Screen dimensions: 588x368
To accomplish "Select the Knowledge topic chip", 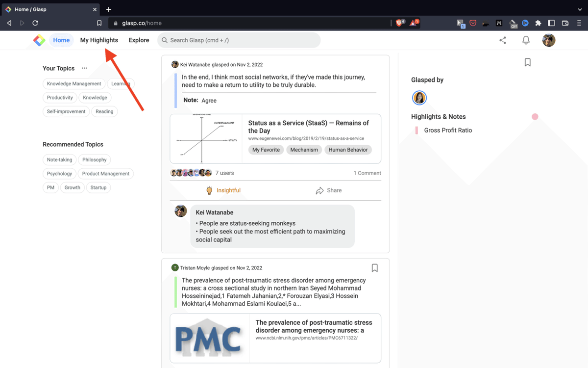I will tap(95, 98).
